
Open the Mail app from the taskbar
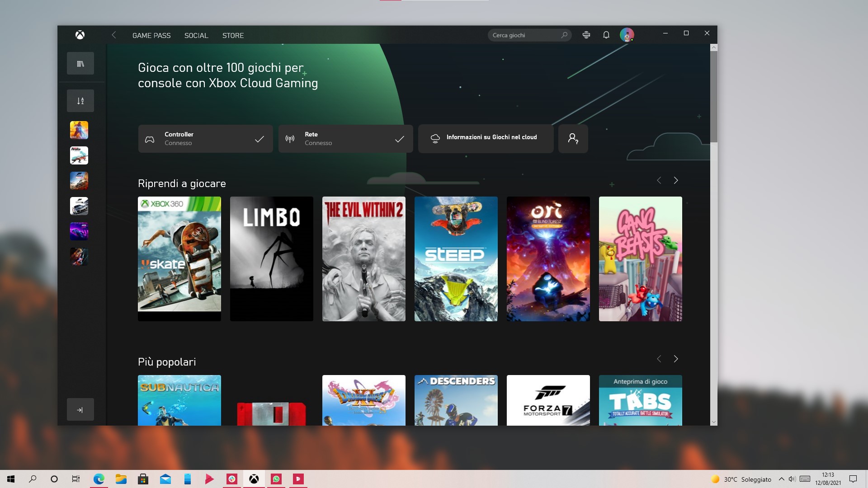tap(165, 479)
